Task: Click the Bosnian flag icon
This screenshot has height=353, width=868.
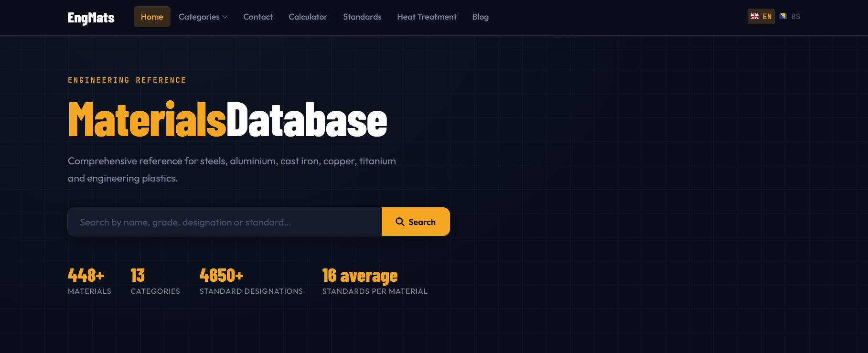Action: (x=783, y=16)
